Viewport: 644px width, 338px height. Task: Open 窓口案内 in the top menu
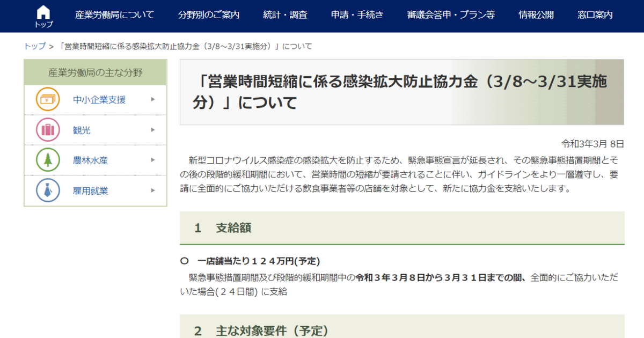click(x=595, y=15)
